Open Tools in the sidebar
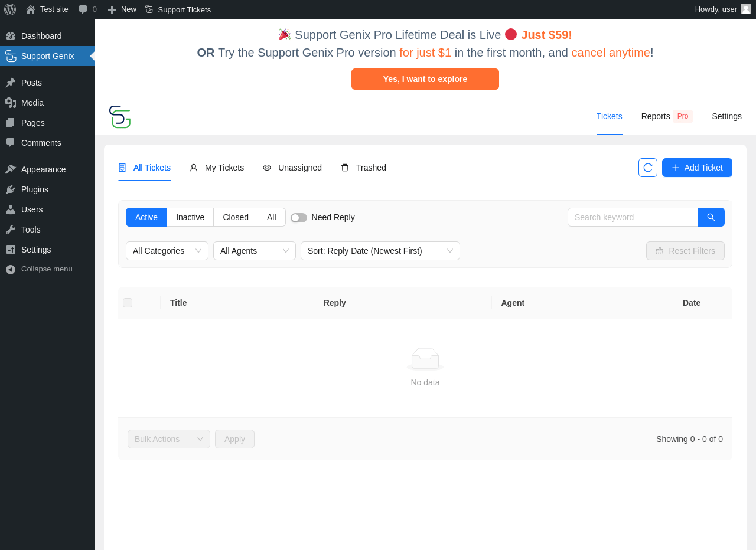Screen dimensions: 756x550 tap(47, 230)
